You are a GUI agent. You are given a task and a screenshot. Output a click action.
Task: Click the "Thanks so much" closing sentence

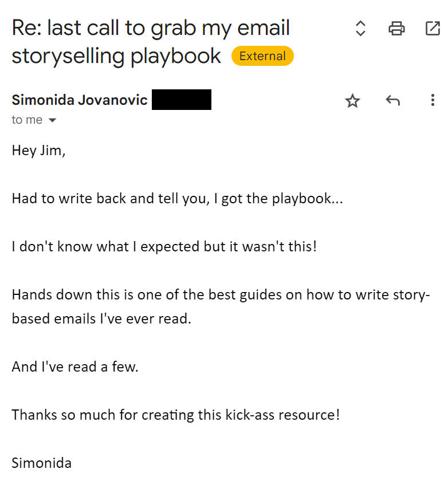coord(176,414)
